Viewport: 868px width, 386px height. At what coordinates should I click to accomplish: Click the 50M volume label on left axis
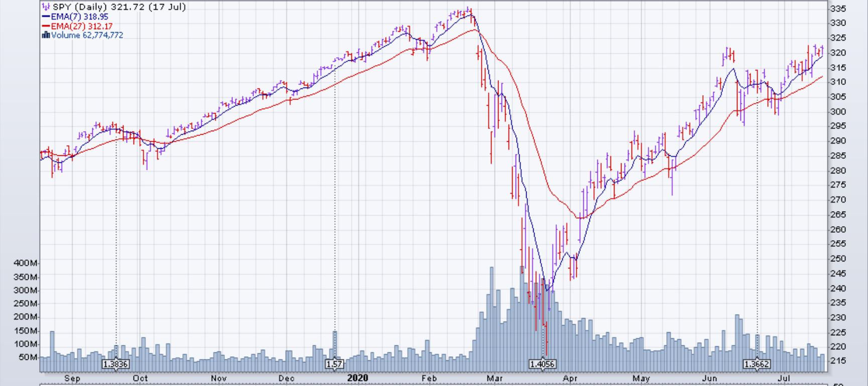(28, 357)
